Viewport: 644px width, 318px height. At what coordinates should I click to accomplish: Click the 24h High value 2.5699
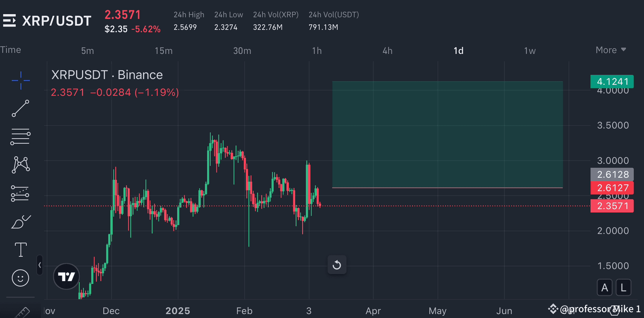185,27
